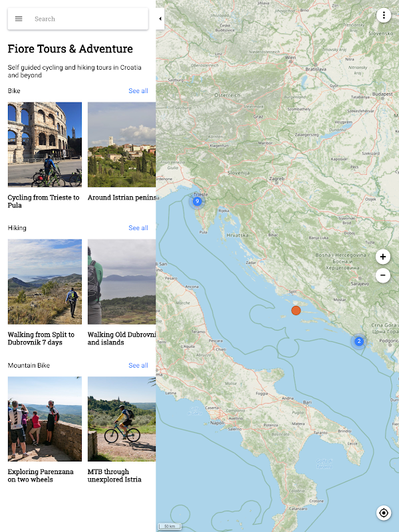Click the Österreich country label on map
The width and height of the screenshot is (399, 532).
point(227,95)
